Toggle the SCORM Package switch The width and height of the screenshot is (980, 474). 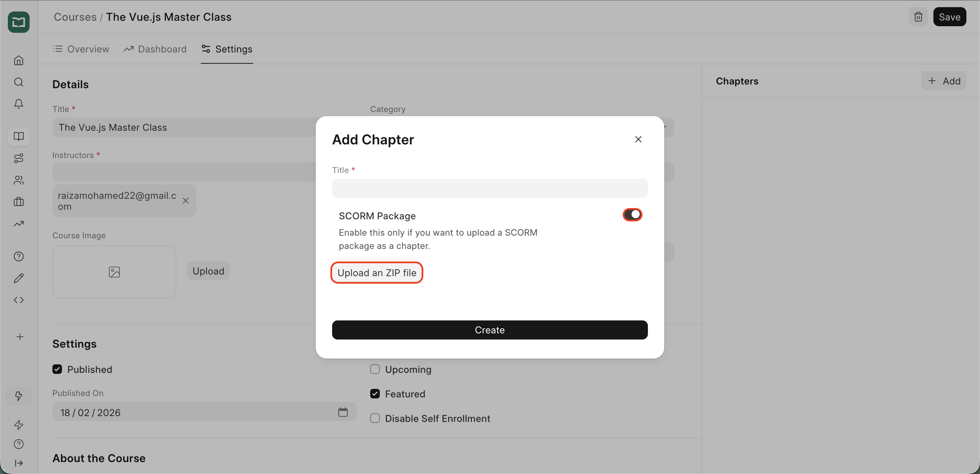[632, 215]
